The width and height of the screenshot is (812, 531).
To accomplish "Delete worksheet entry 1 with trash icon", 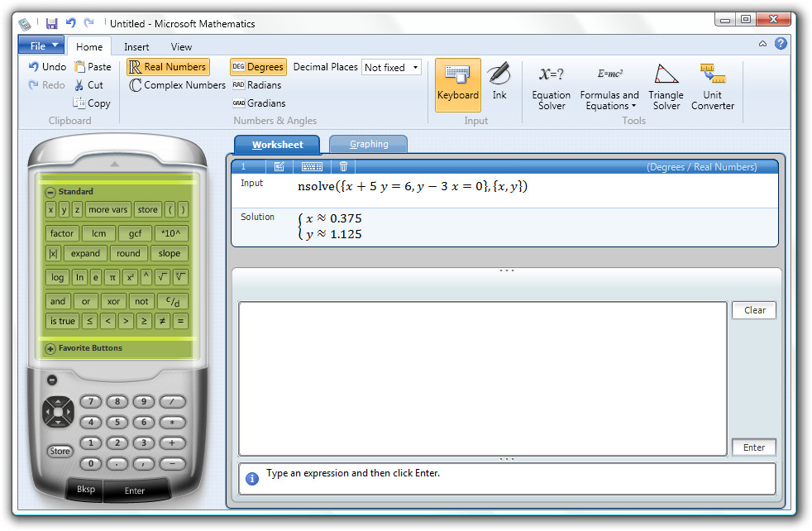I will click(343, 166).
